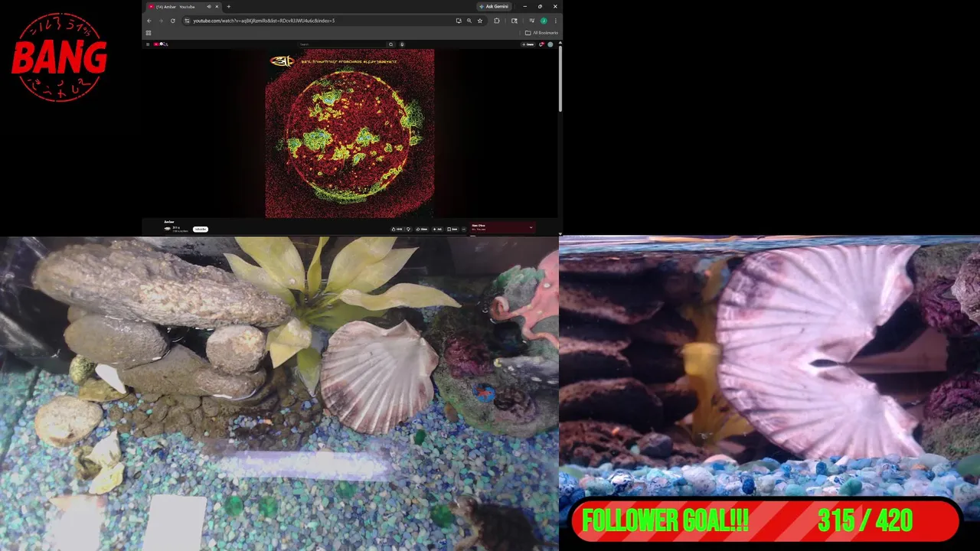
Task: Open Chrome three-dot menu
Action: point(556,21)
